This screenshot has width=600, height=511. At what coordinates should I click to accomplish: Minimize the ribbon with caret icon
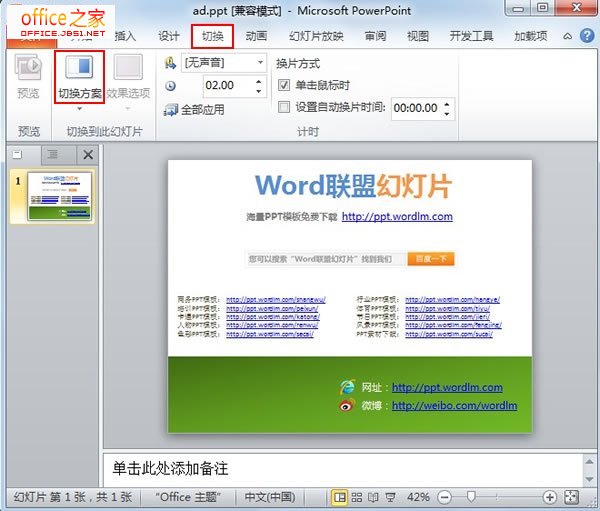(567, 36)
